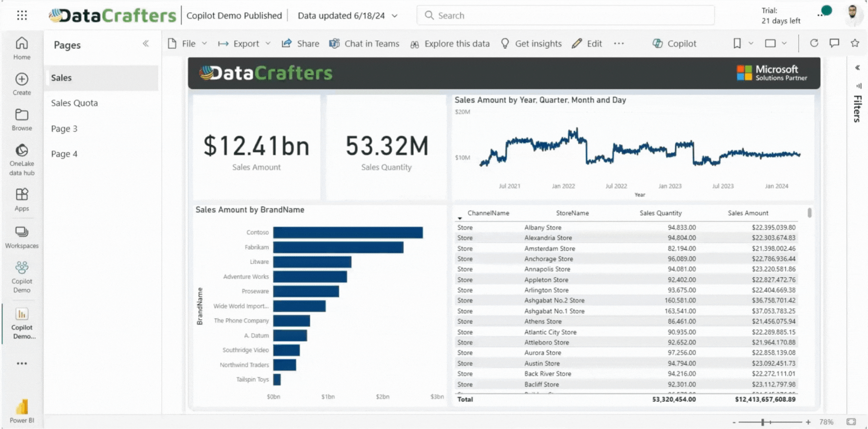Image resolution: width=868 pixels, height=429 pixels.
Task: Expand the Filters pane
Action: point(857,68)
